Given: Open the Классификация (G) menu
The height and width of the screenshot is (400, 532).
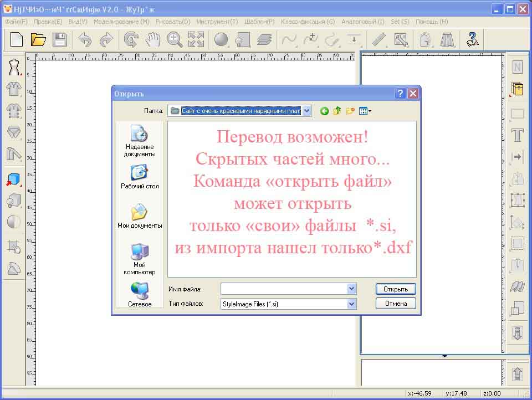Looking at the screenshot, I should point(308,22).
